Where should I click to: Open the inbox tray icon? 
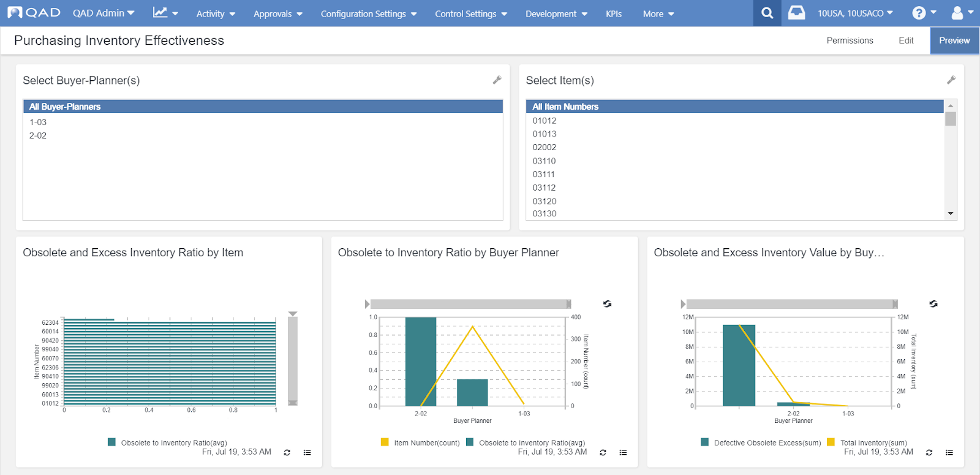pos(796,13)
